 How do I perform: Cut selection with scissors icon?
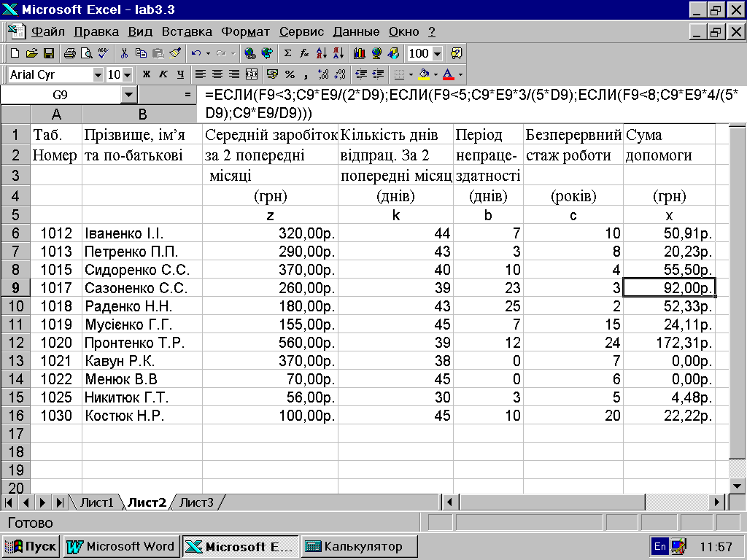[x=124, y=53]
